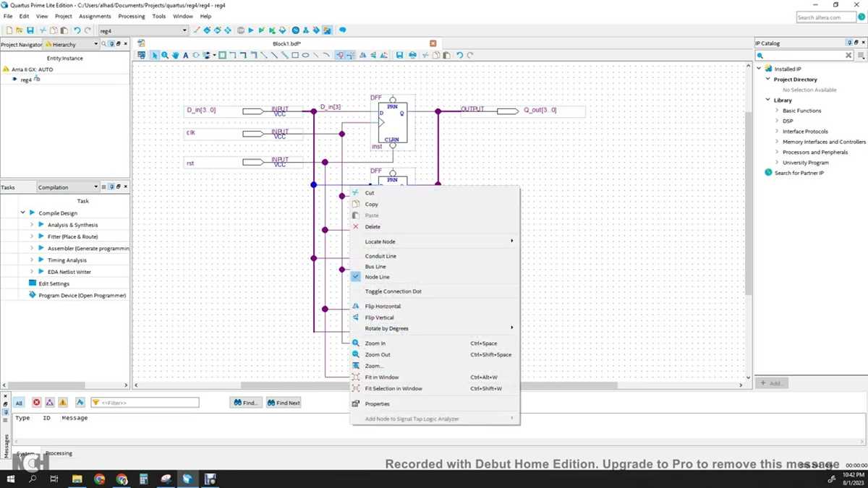Open the Compilation tasks dropdown
Image resolution: width=868 pixels, height=488 pixels.
coord(95,187)
